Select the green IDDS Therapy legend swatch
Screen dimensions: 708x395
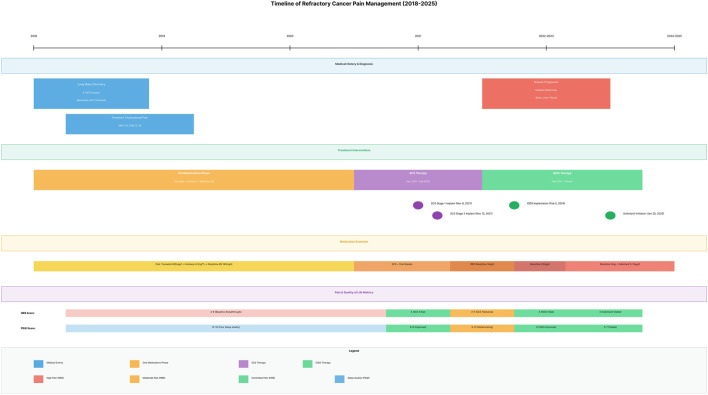click(x=307, y=364)
